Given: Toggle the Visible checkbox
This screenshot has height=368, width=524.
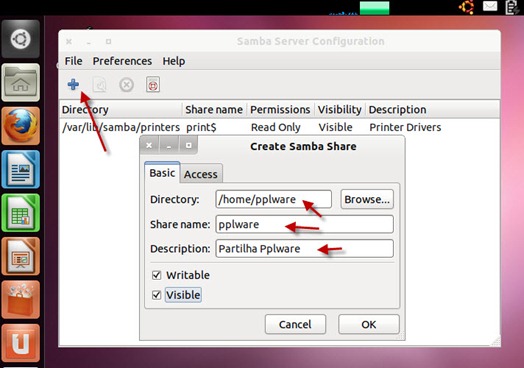Looking at the screenshot, I should (156, 295).
